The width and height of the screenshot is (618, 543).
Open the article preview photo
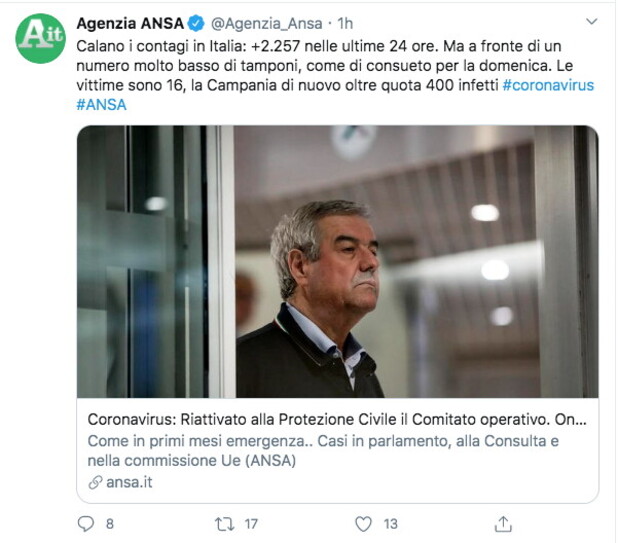coord(338,261)
